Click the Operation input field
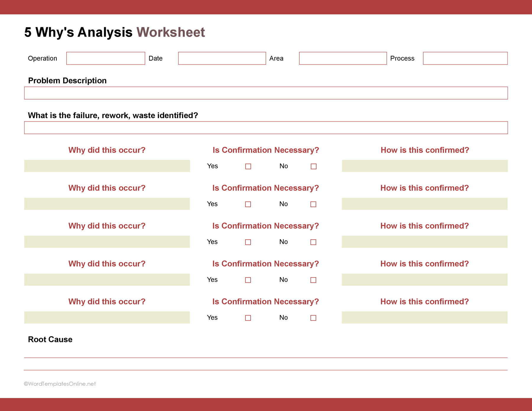Screen dimensions: 532x411 pos(106,58)
